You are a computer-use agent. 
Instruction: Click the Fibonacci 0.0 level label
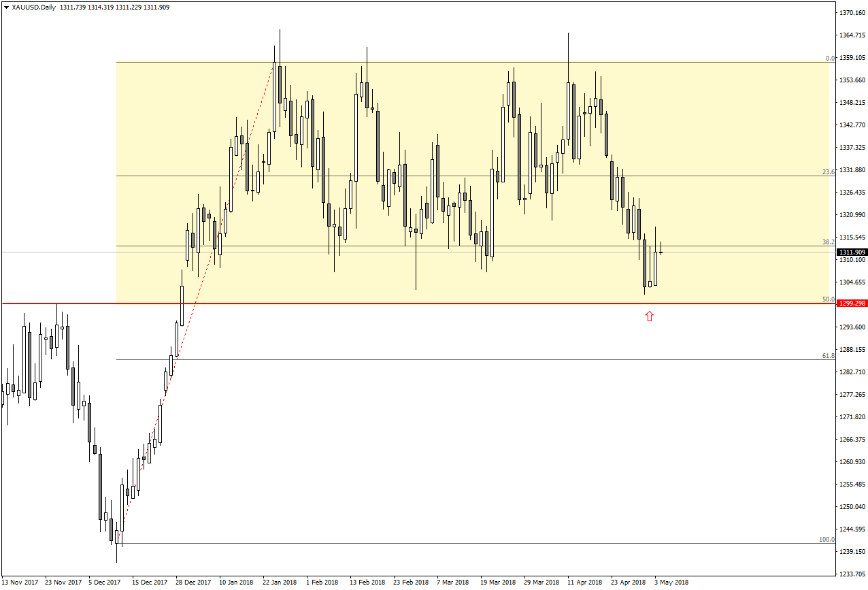pyautogui.click(x=830, y=59)
